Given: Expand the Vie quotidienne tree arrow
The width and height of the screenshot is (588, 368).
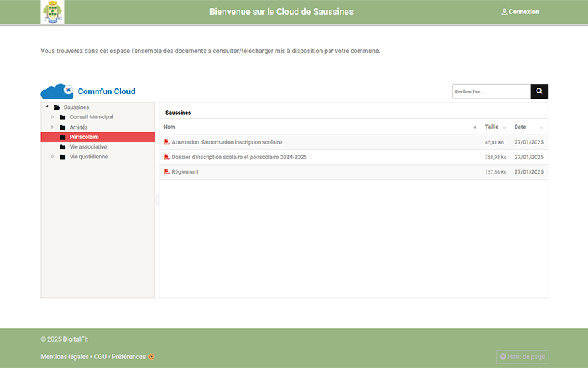Looking at the screenshot, I should pos(52,156).
